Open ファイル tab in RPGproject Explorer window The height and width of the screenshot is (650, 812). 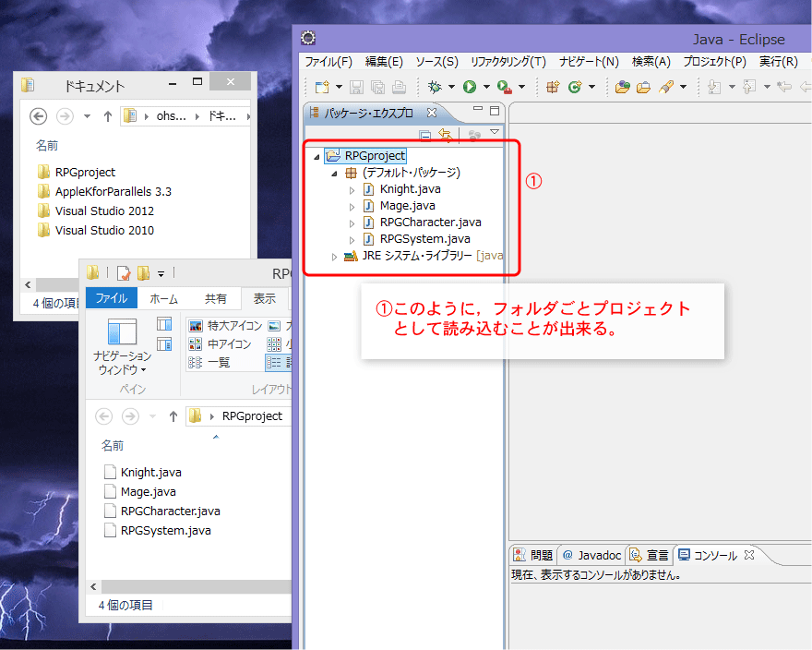pyautogui.click(x=112, y=298)
